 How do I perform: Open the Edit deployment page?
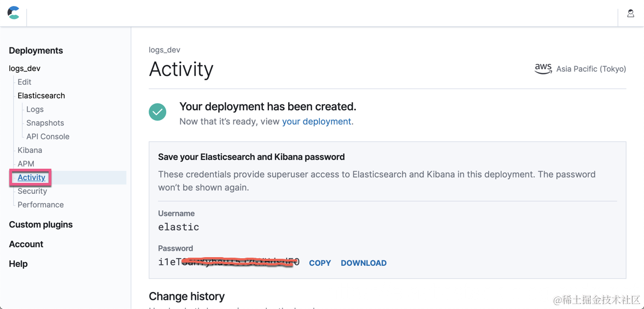[x=24, y=82]
